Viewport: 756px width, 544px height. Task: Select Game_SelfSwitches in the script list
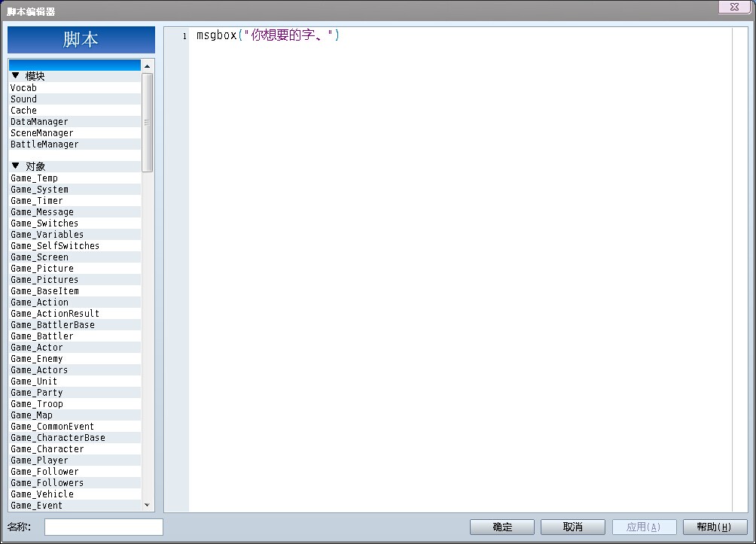(75, 246)
